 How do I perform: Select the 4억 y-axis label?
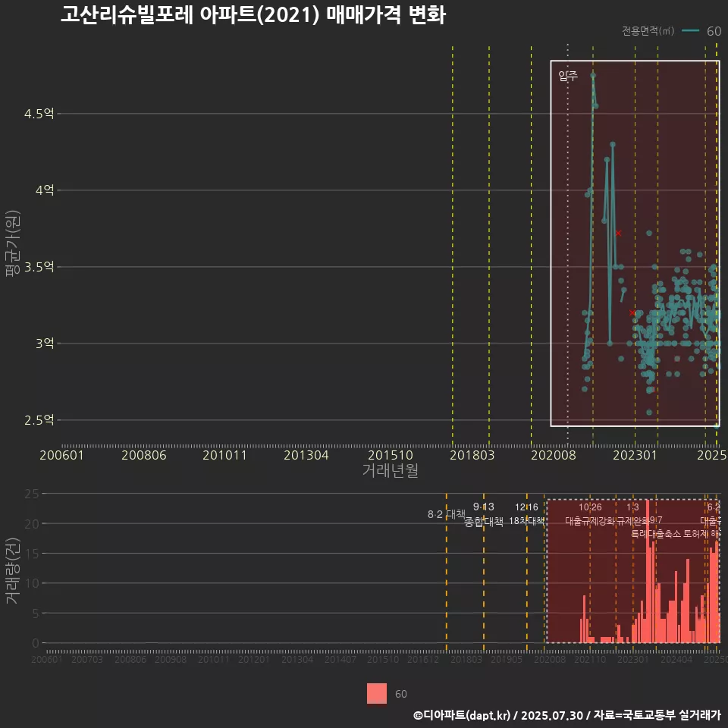[45, 190]
